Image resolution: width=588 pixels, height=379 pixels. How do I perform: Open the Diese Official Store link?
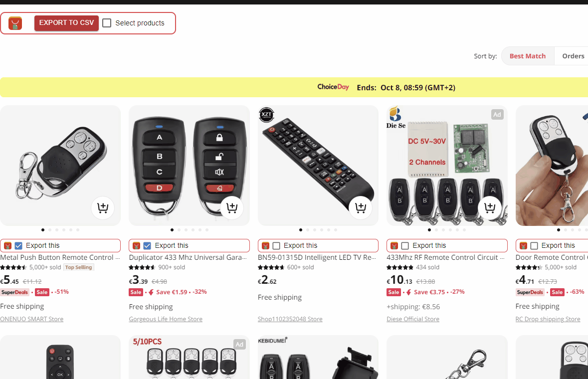tap(413, 319)
